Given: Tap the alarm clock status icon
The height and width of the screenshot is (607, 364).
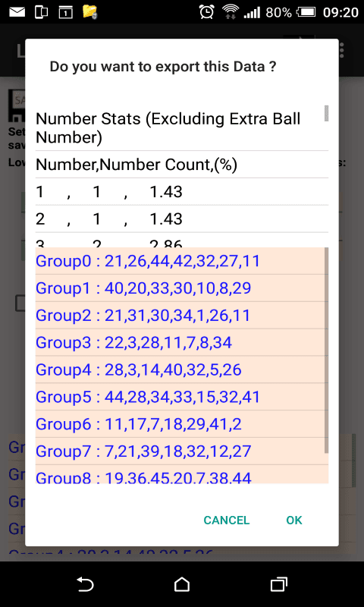Looking at the screenshot, I should (x=207, y=12).
